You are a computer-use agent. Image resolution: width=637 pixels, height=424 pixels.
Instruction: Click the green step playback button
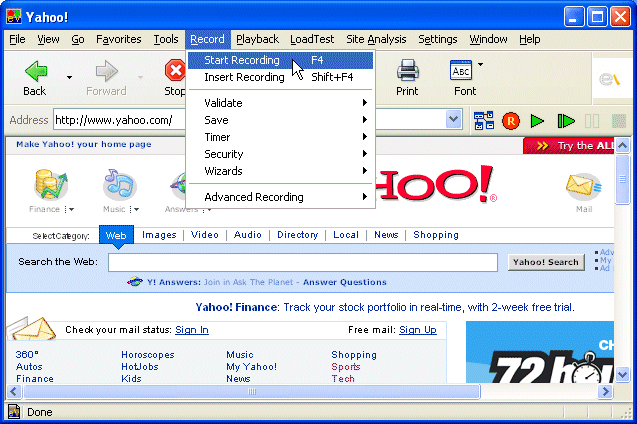point(566,121)
